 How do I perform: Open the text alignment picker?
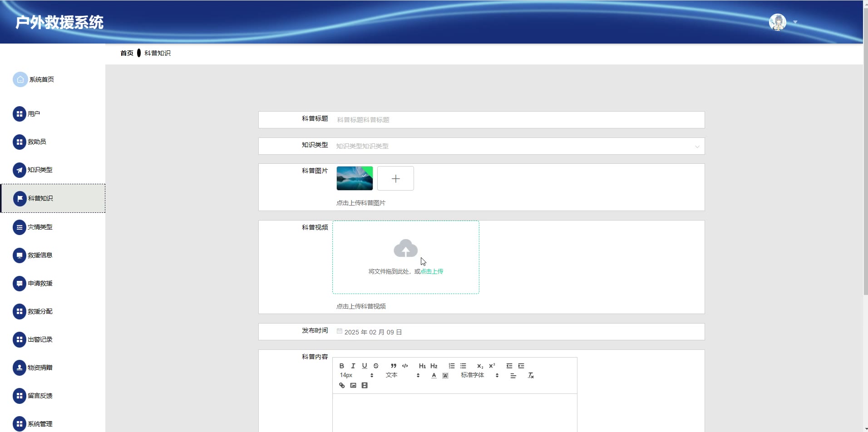[x=513, y=375]
